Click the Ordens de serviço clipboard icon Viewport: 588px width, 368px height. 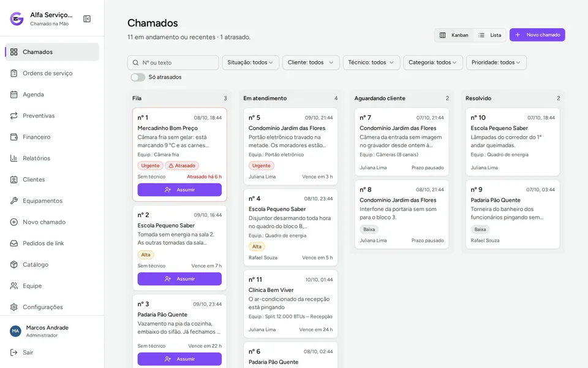[14, 73]
